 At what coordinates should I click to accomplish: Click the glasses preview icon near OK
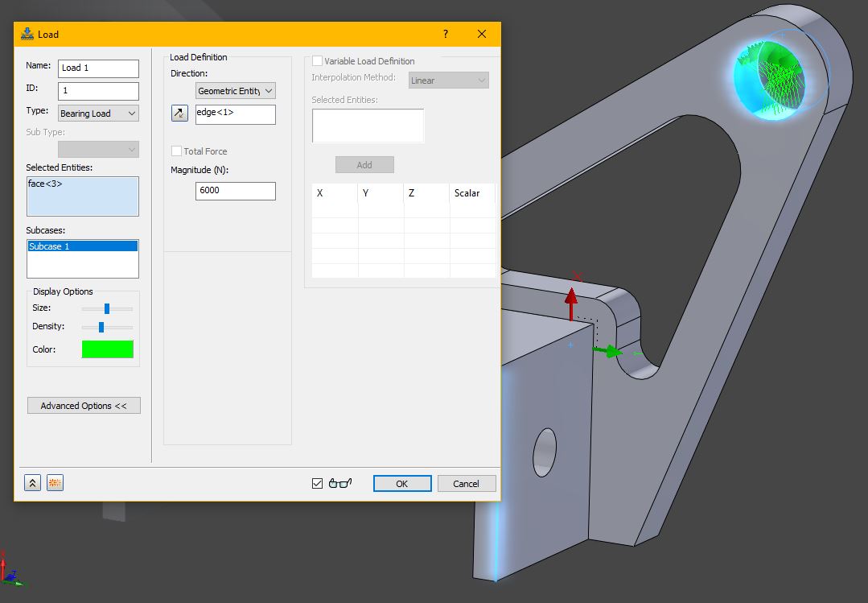[x=341, y=482]
